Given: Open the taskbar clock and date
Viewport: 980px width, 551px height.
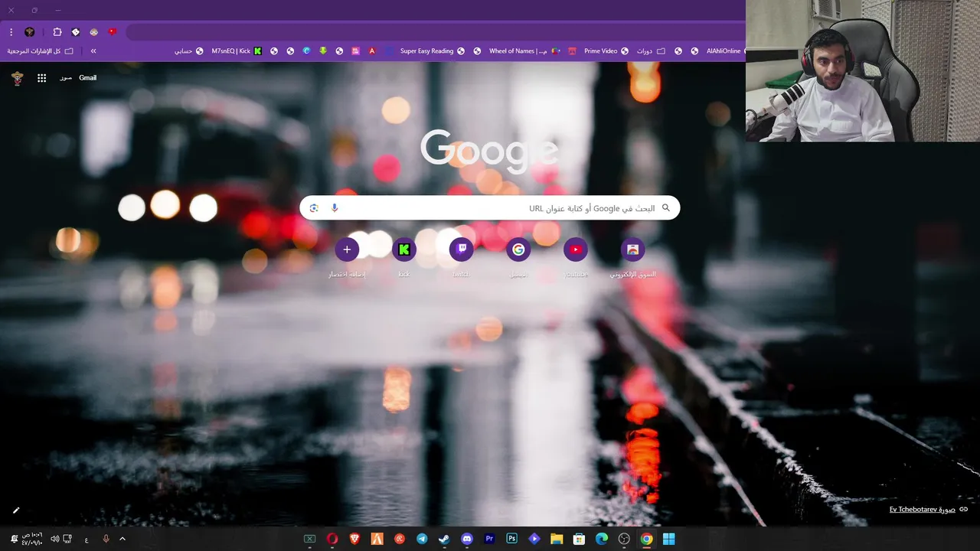Looking at the screenshot, I should (31, 539).
